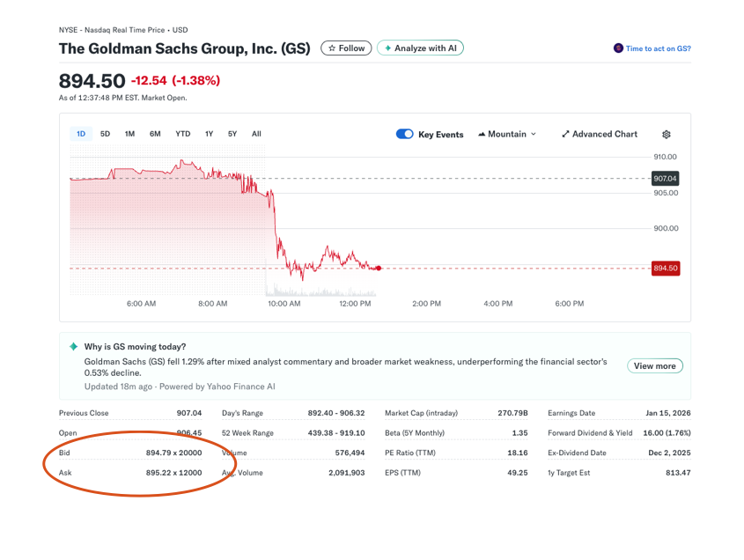Select the 1D time range tab
The height and width of the screenshot is (560, 744).
click(x=81, y=134)
